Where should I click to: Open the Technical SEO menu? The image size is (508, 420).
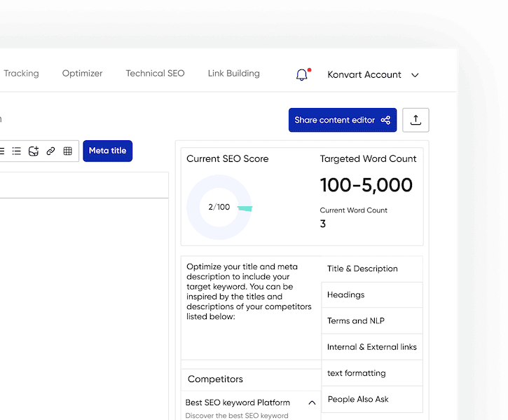[155, 74]
